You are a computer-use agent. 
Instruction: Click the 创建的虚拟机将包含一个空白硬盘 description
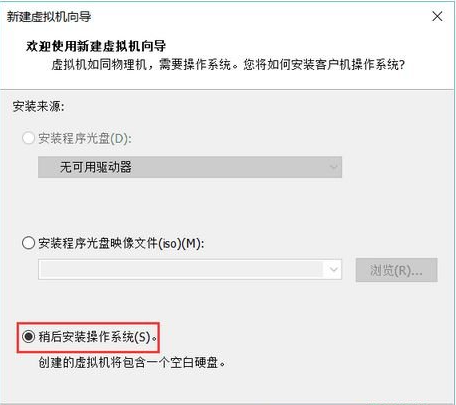(x=132, y=362)
